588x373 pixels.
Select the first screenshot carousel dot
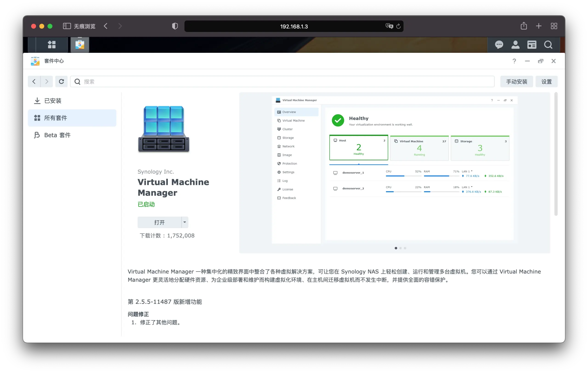point(396,248)
